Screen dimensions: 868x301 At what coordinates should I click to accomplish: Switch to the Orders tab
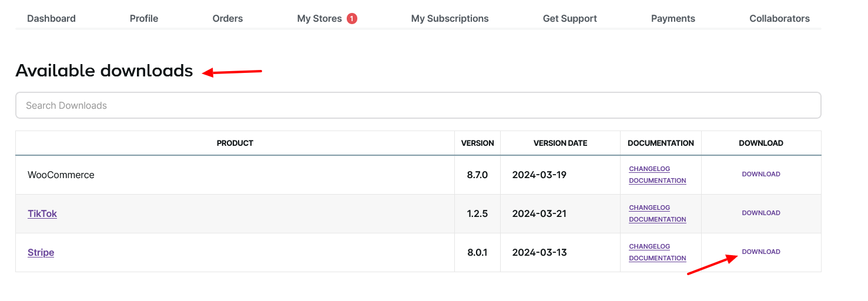coord(227,18)
